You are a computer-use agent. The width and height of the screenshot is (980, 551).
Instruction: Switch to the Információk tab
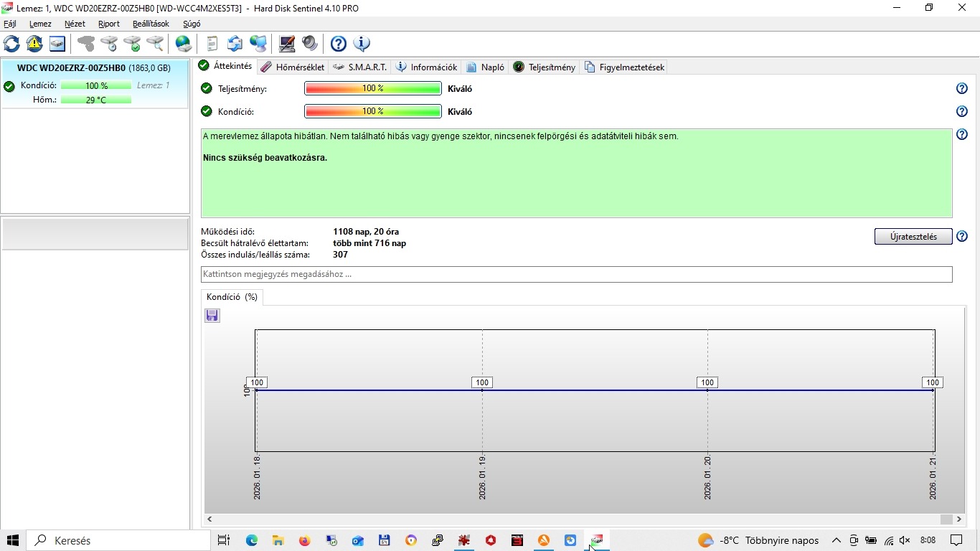tap(426, 67)
